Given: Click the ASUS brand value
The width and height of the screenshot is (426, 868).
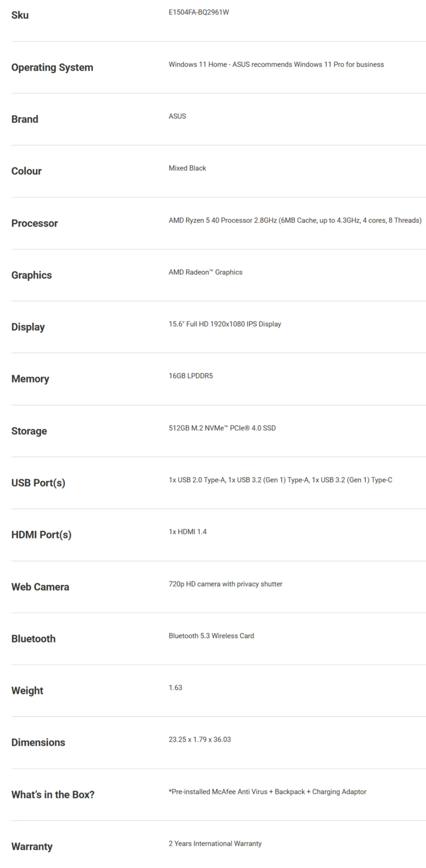Looking at the screenshot, I should pyautogui.click(x=177, y=116).
